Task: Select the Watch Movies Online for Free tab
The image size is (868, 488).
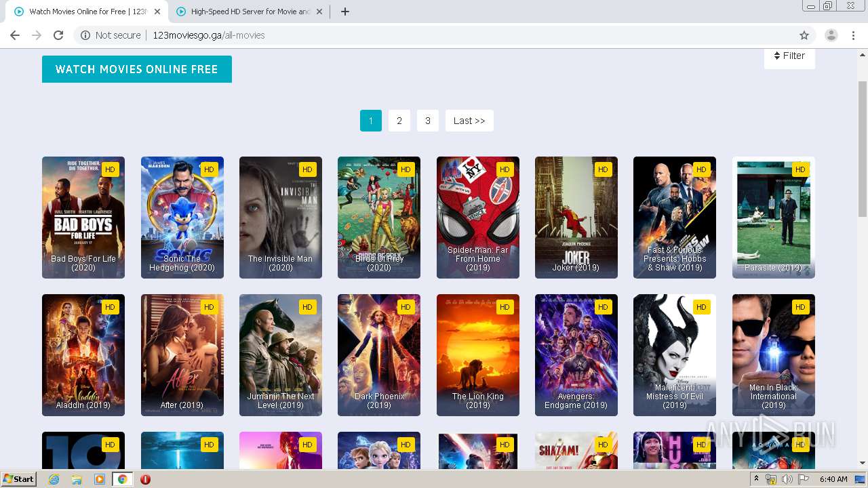Action: pyautogui.click(x=88, y=12)
